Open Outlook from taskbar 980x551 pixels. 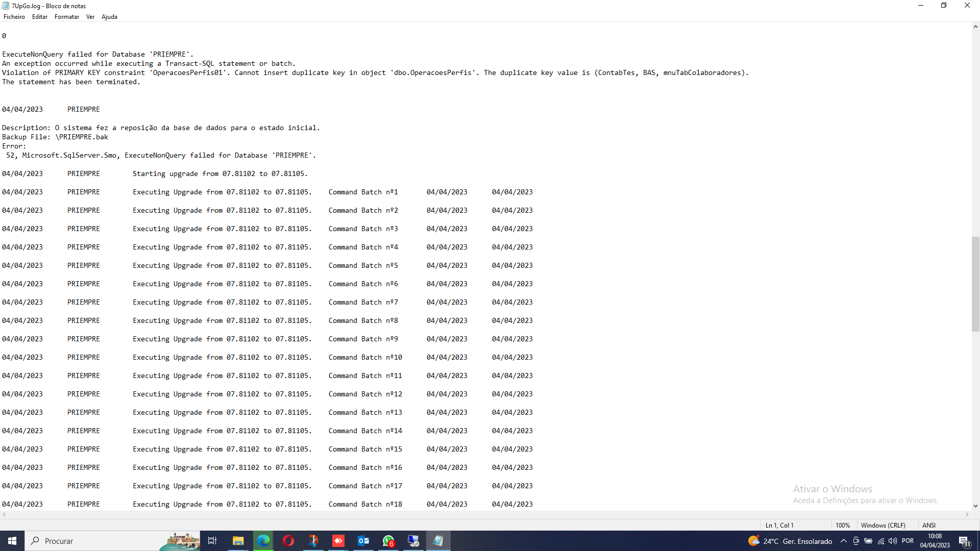click(x=363, y=541)
